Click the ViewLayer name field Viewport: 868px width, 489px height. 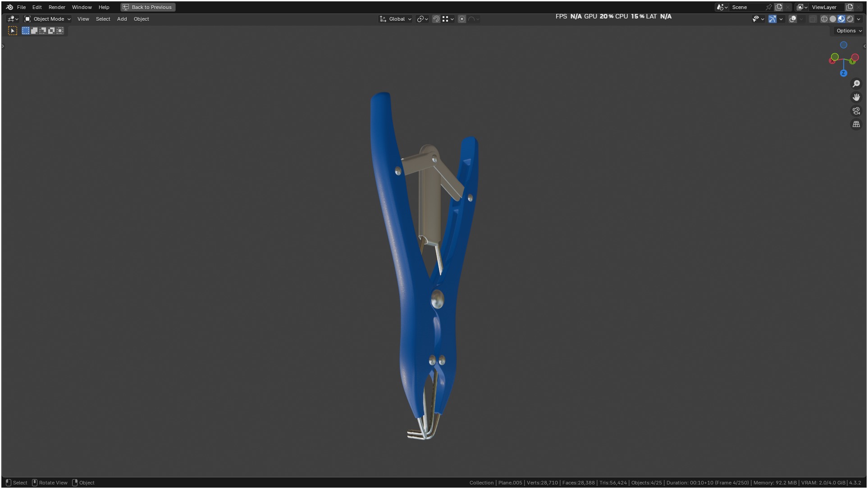point(827,7)
